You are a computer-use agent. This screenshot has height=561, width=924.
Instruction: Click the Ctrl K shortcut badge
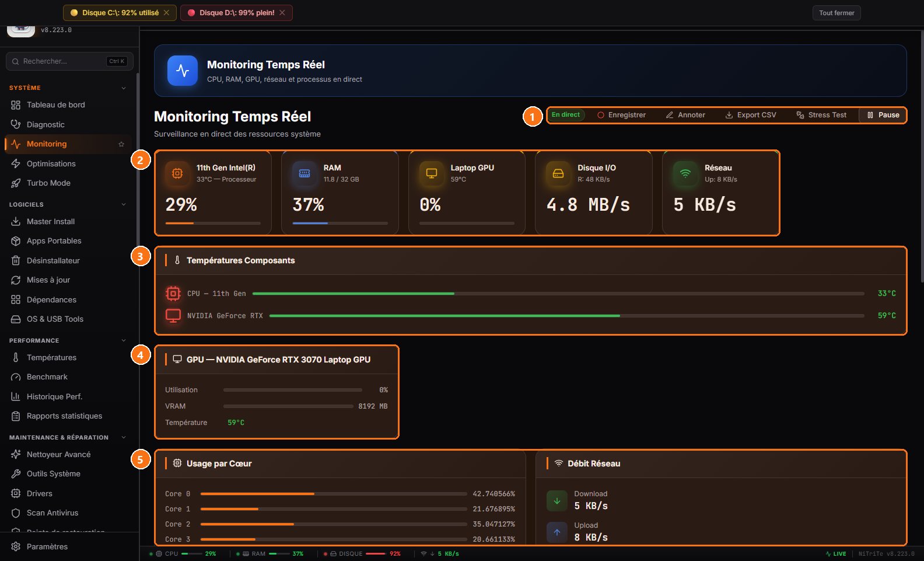117,61
